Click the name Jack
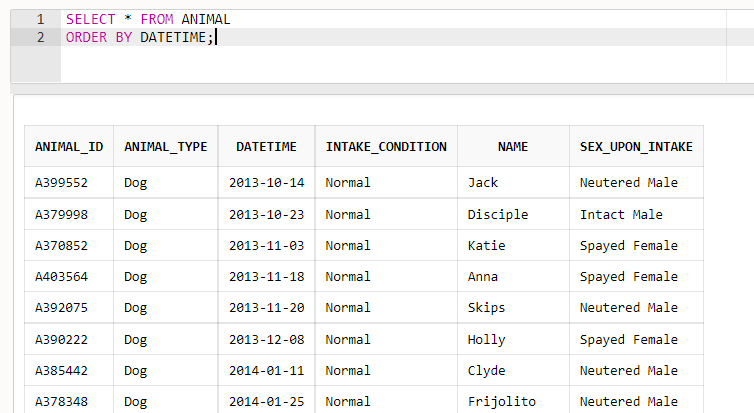The height and width of the screenshot is (413, 754). tap(483, 183)
